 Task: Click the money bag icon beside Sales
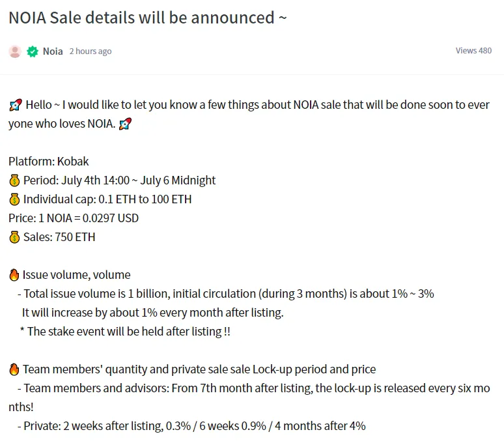pos(14,237)
